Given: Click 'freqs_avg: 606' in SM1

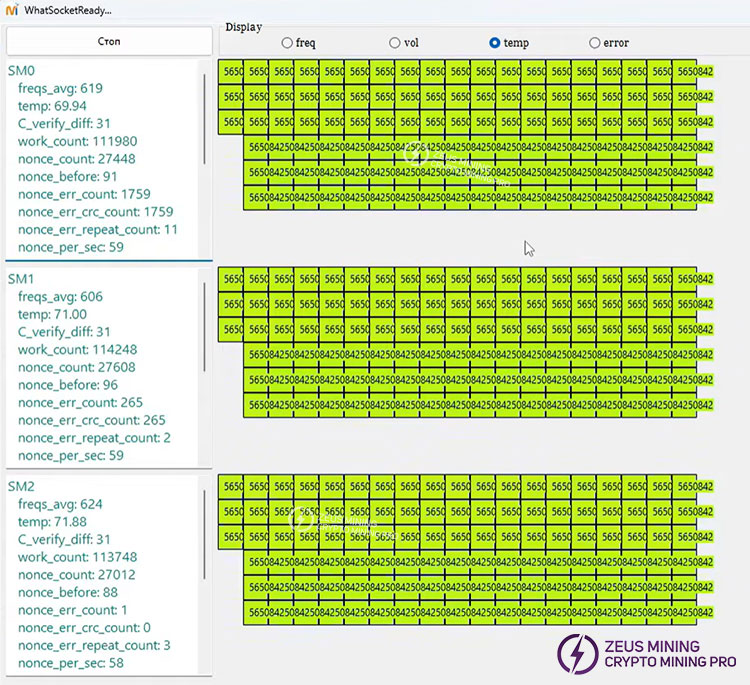Looking at the screenshot, I should [60, 297].
